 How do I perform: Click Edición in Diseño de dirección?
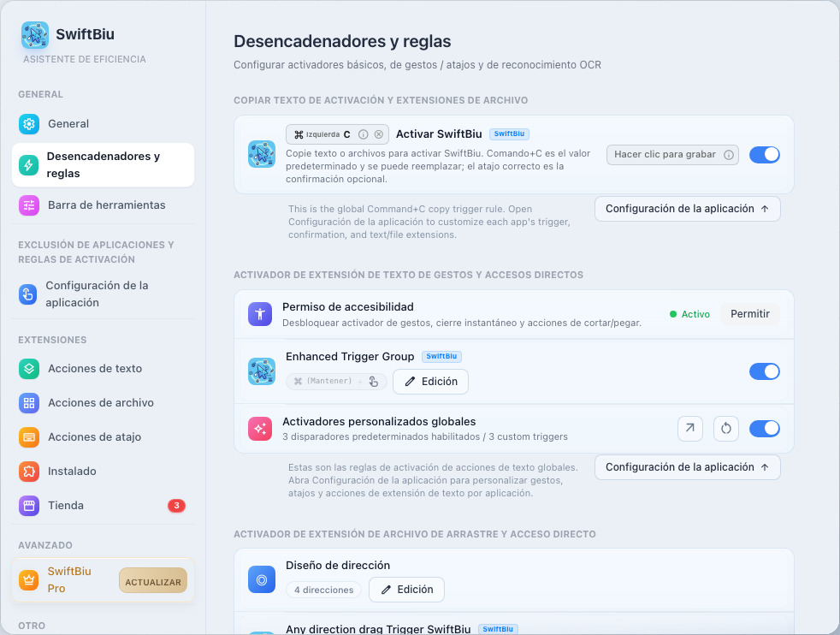click(406, 590)
